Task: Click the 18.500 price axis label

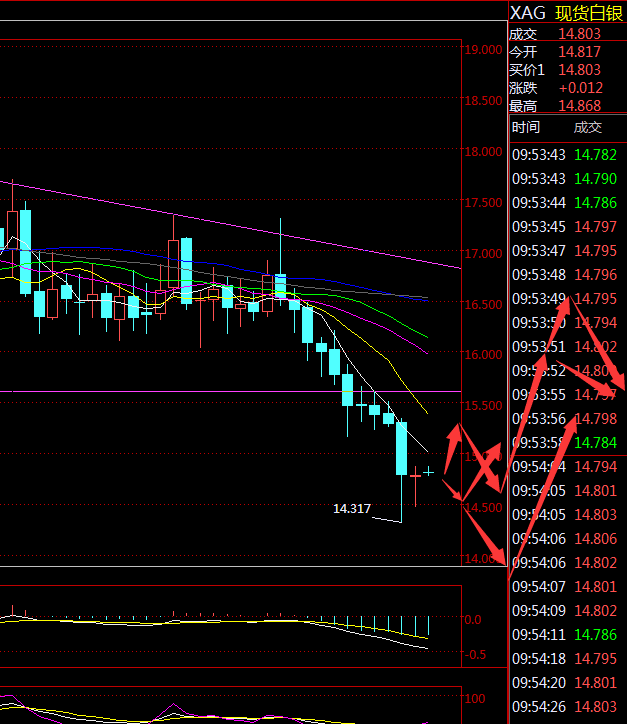Action: tap(483, 101)
